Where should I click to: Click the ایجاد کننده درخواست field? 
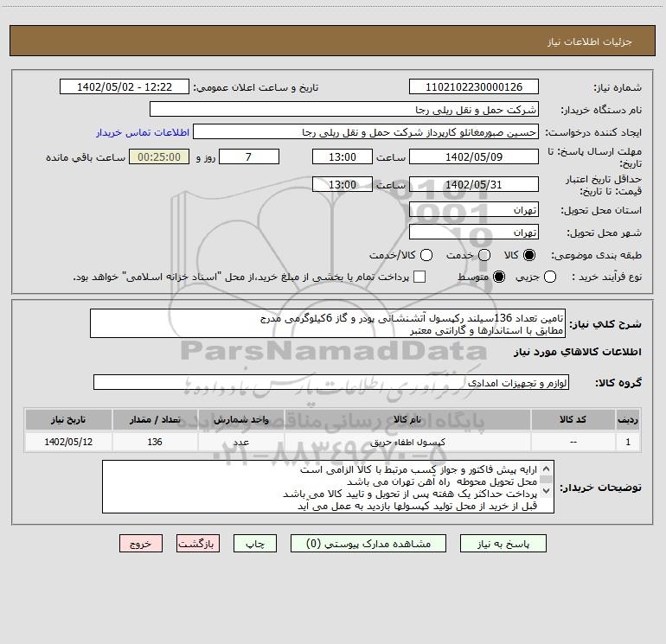[366, 132]
